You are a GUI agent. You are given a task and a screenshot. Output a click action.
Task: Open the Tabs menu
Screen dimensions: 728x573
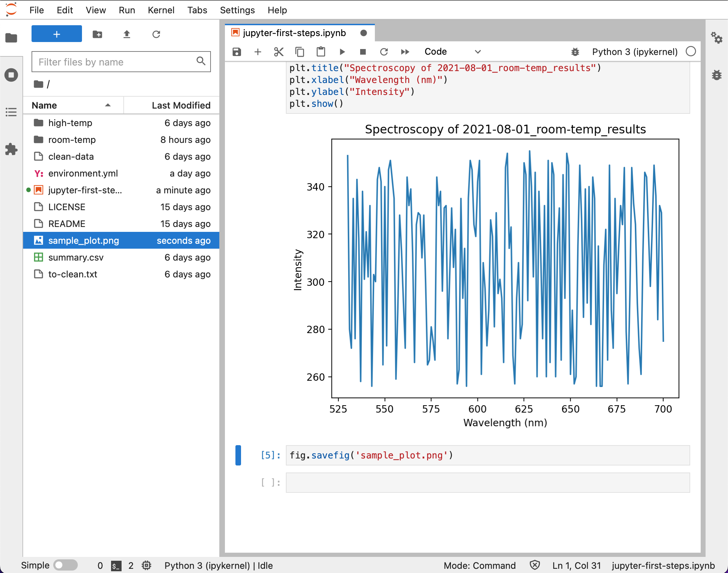pos(197,10)
